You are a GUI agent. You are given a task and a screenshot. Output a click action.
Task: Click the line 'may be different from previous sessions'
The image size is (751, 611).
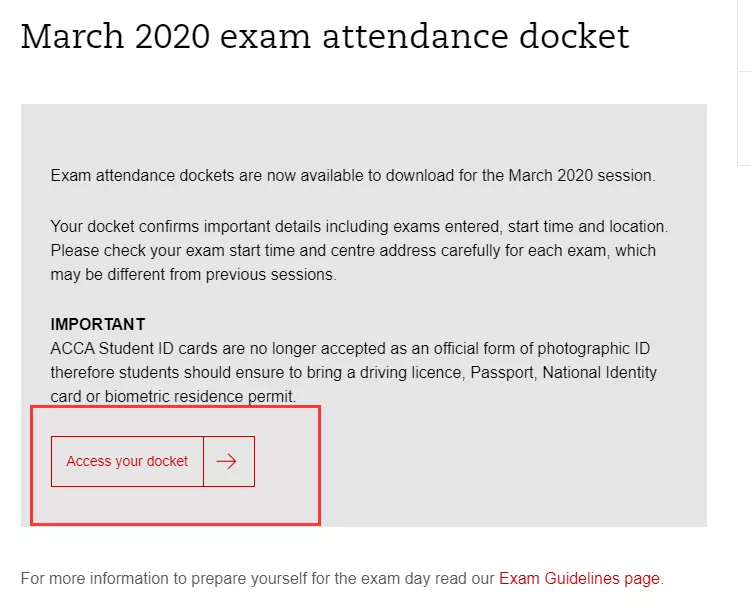[193, 274]
